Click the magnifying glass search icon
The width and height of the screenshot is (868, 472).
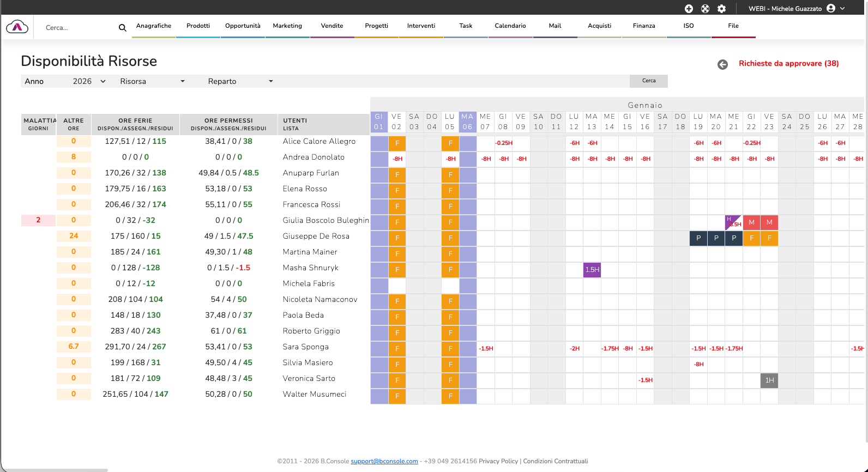coord(123,28)
